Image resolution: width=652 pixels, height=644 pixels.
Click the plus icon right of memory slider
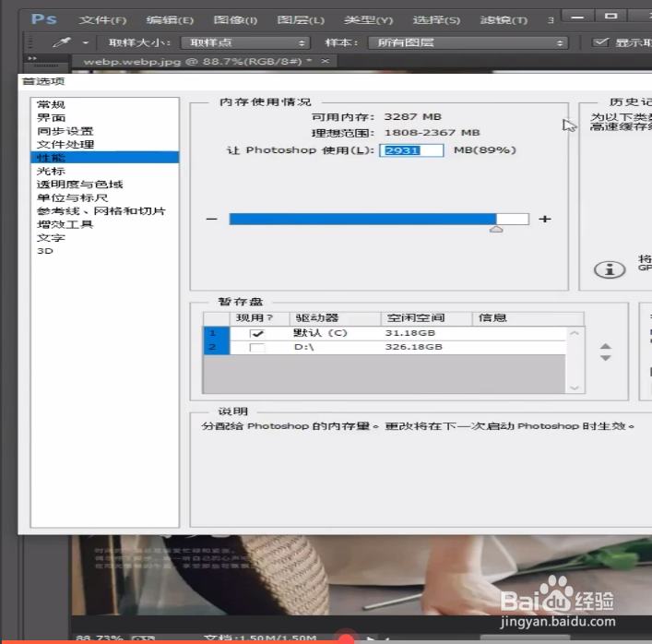[545, 219]
